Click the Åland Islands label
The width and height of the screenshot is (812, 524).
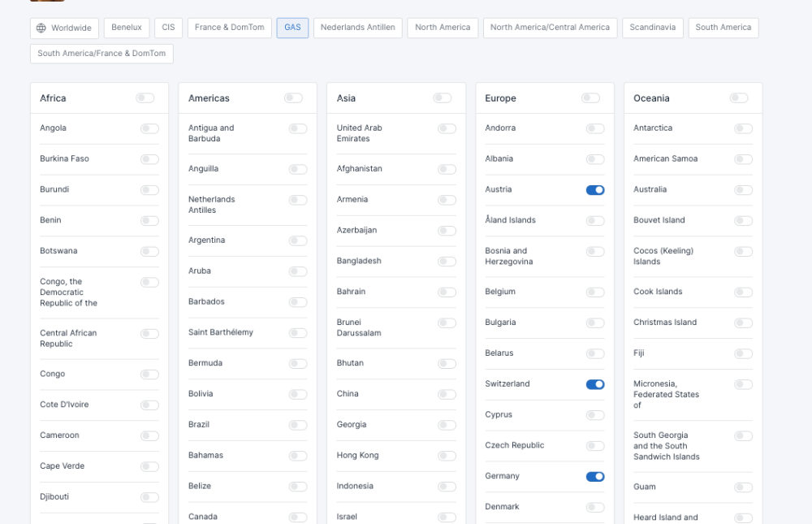510,220
